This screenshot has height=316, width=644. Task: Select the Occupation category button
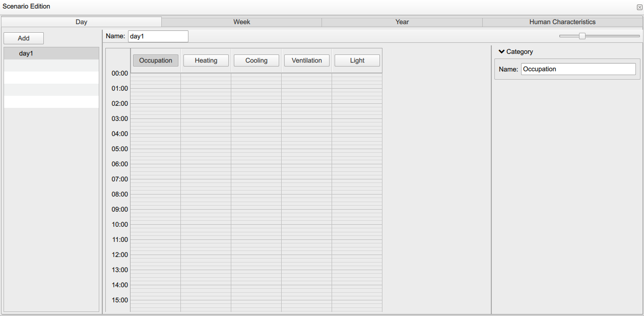point(155,60)
